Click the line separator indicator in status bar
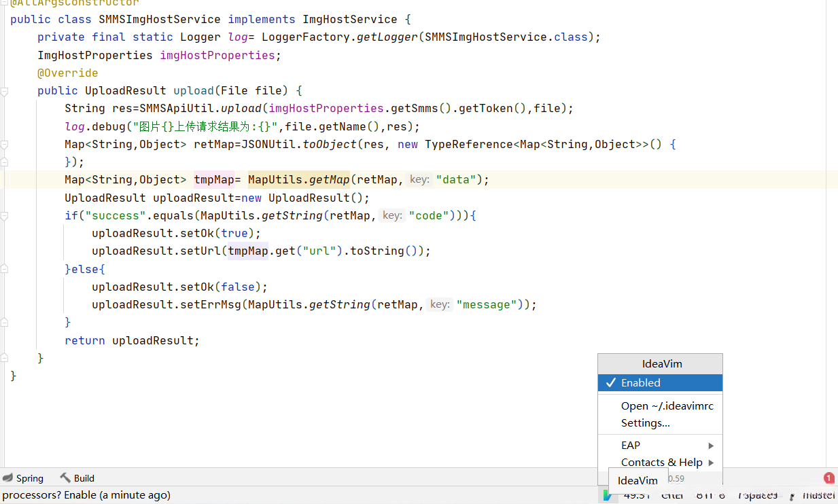The image size is (838, 504). [672, 496]
